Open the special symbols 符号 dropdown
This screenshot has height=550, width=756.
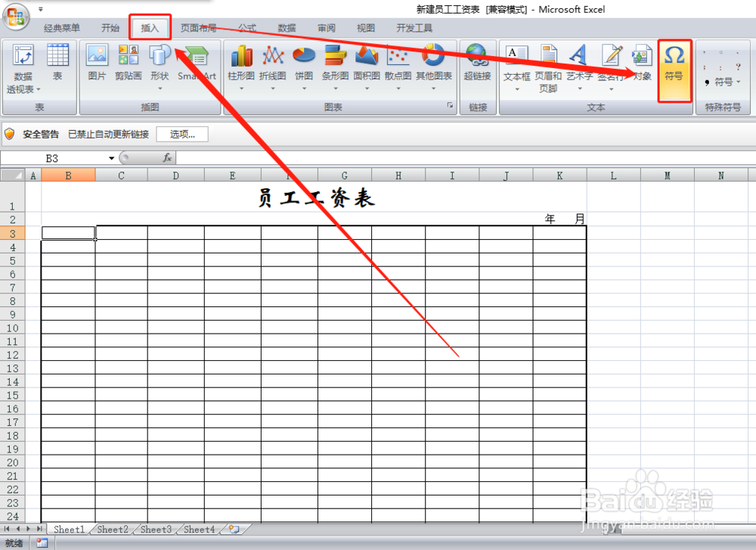click(723, 82)
